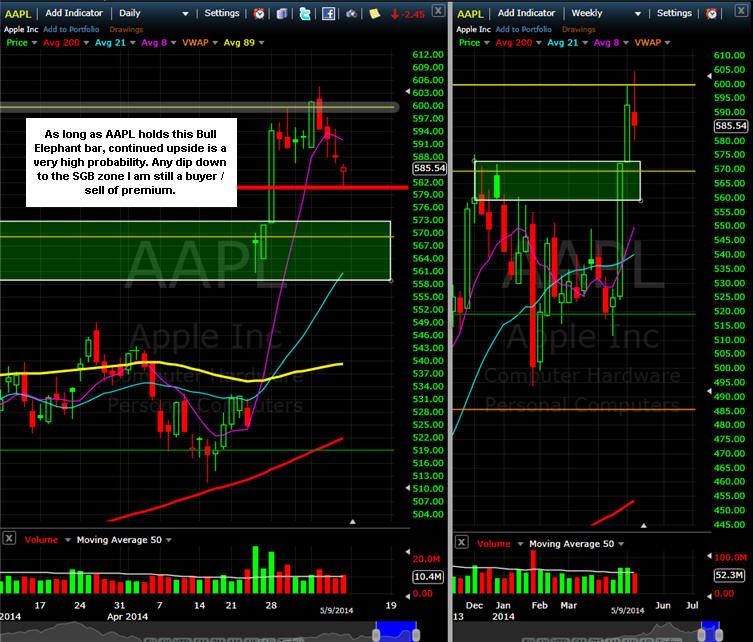Click the stacked windows icon in Daily toolbar
This screenshot has height=642, width=753.
[282, 13]
